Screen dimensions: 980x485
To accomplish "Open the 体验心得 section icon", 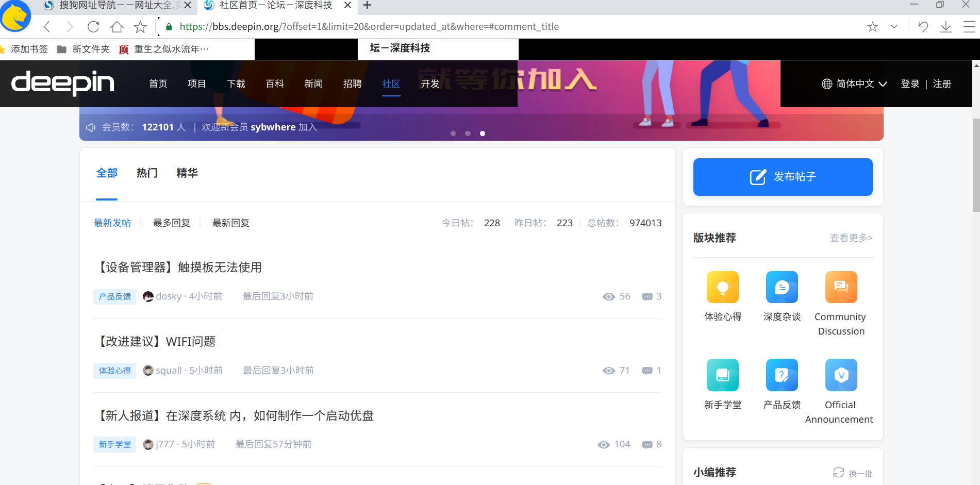I will (x=722, y=287).
